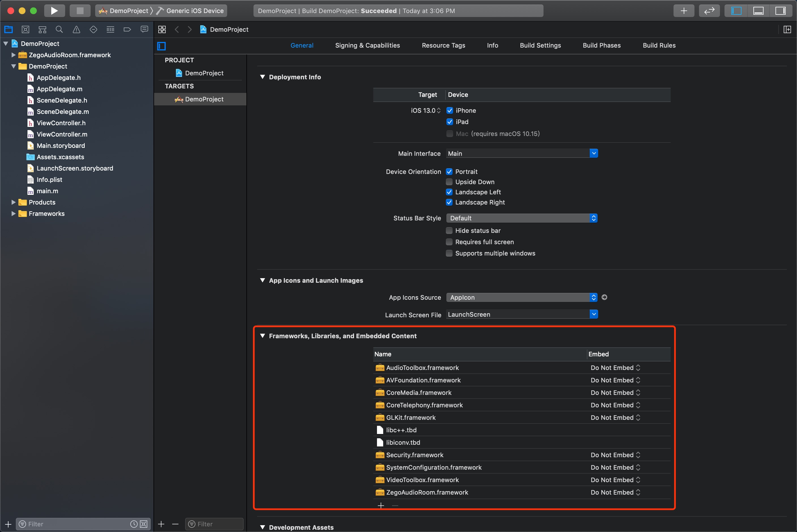Toggle the left navigator panel
Image resolution: width=797 pixels, height=532 pixels.
pos(736,10)
